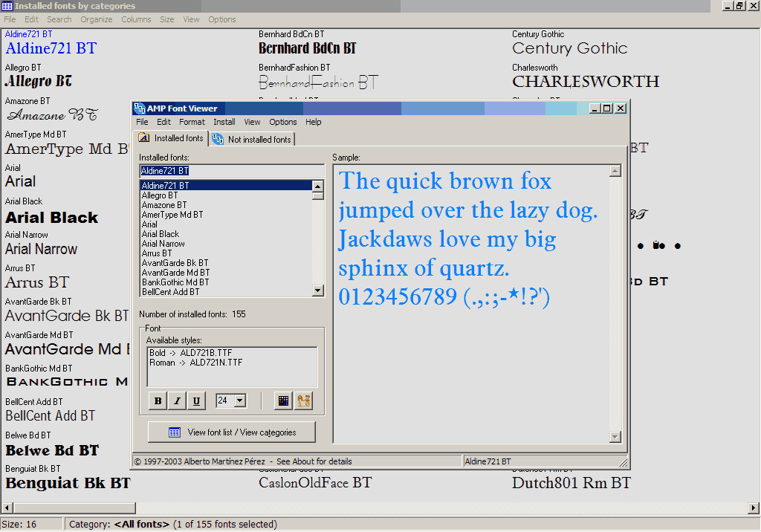
Task: Toggle Underline style button
Action: pos(196,401)
